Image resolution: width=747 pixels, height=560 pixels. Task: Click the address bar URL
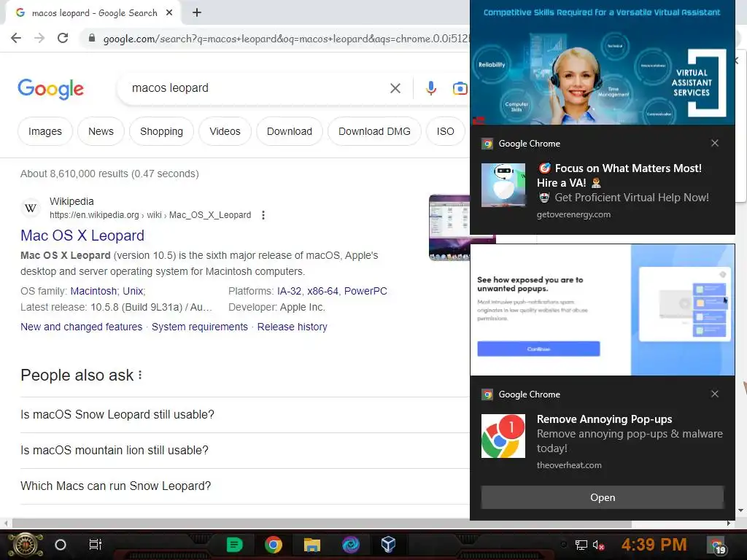[286, 39]
